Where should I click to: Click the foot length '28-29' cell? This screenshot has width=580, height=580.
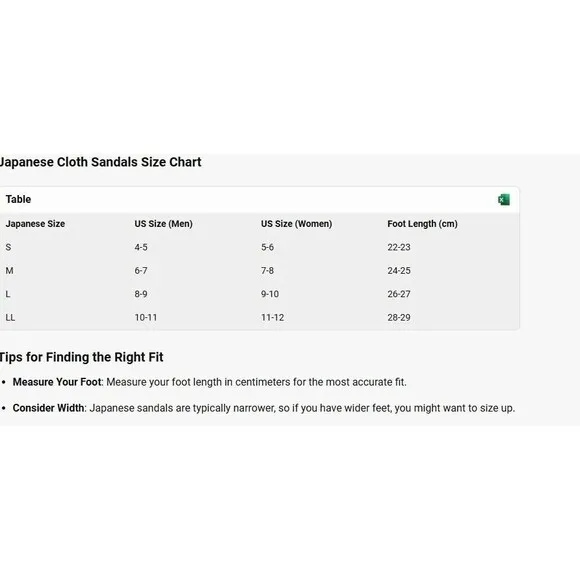click(399, 317)
